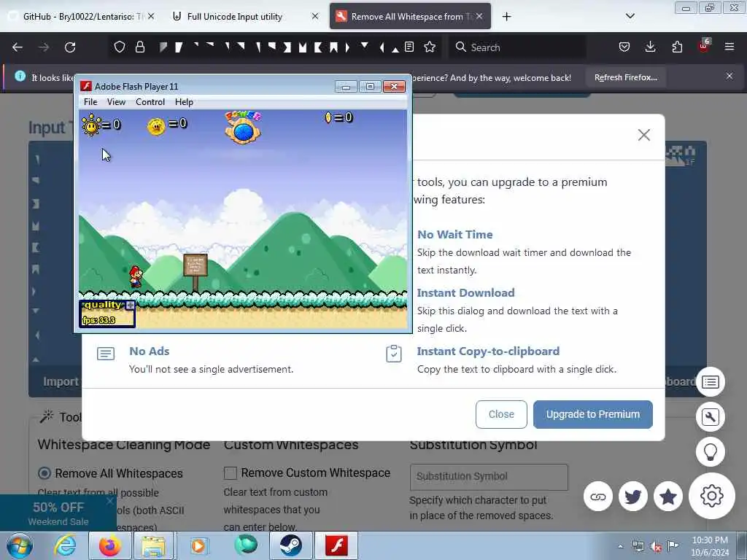Click the floating list view icon button
This screenshot has height=560, width=747.
pos(711,382)
